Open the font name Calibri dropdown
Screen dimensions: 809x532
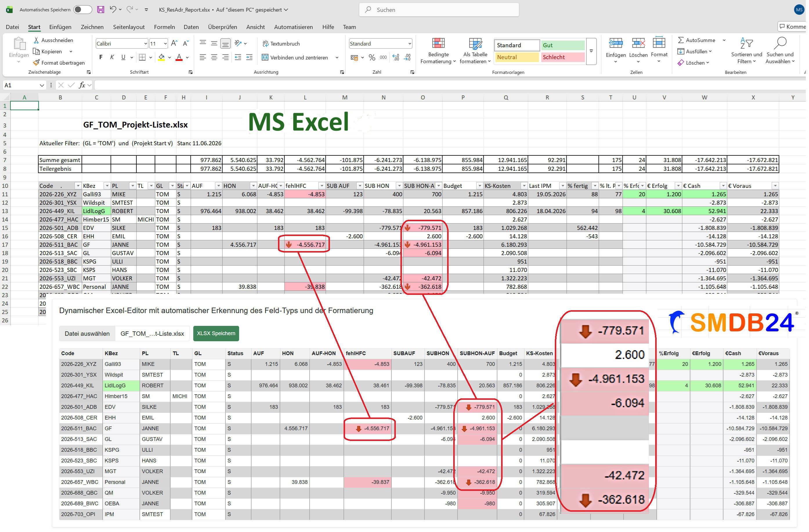145,43
